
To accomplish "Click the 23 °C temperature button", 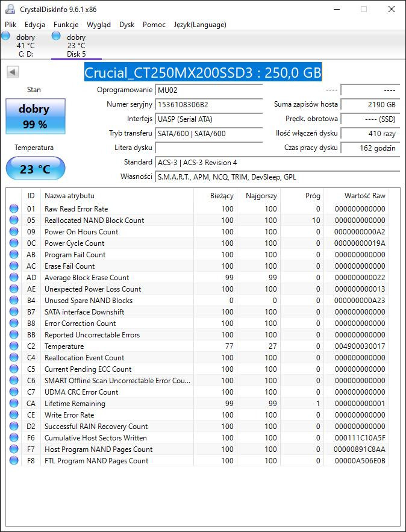I will tap(36, 169).
